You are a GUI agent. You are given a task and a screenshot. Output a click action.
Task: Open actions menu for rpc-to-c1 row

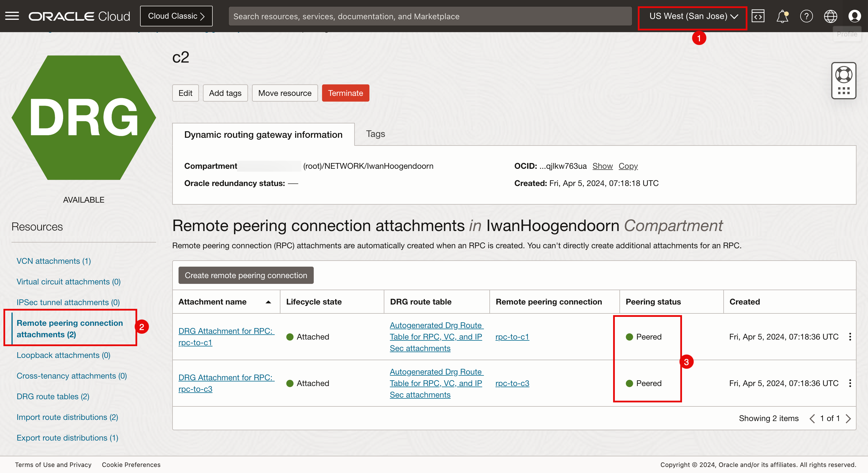(850, 337)
